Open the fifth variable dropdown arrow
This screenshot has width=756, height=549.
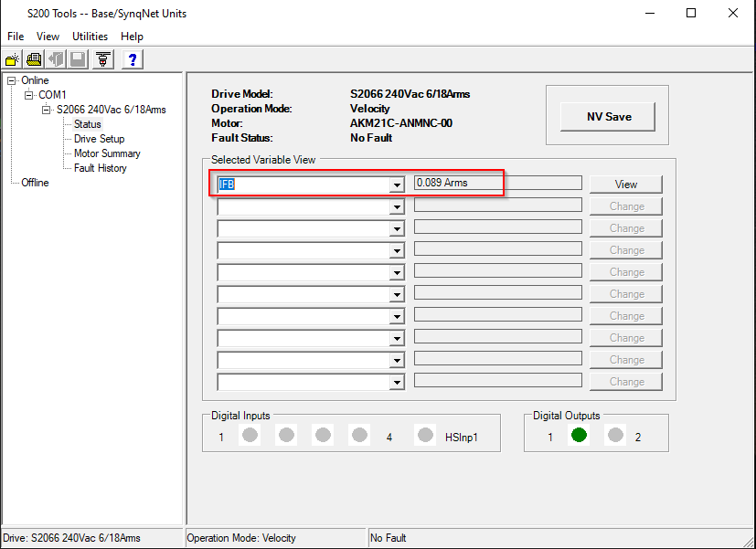[x=397, y=272]
